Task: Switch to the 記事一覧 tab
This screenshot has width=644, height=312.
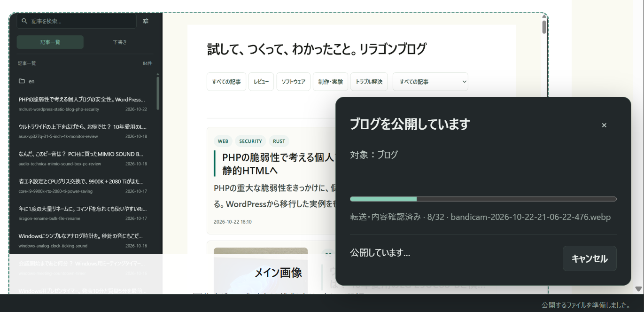Action: pyautogui.click(x=50, y=42)
